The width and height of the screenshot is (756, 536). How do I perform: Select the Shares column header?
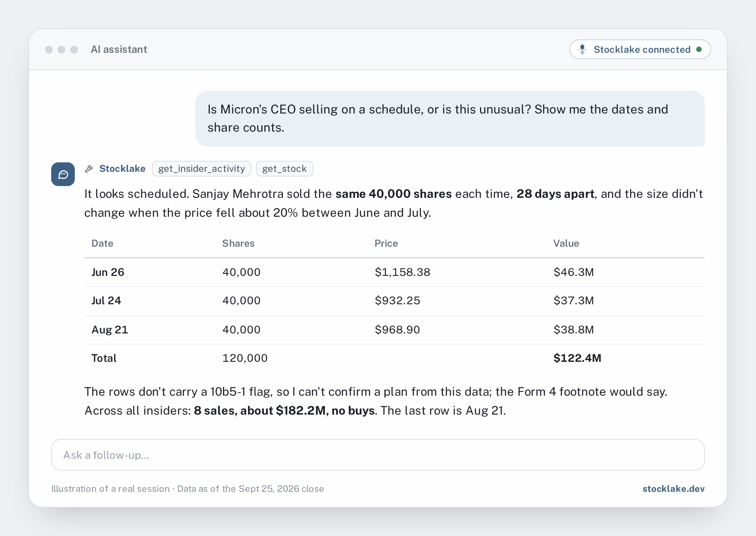click(238, 243)
